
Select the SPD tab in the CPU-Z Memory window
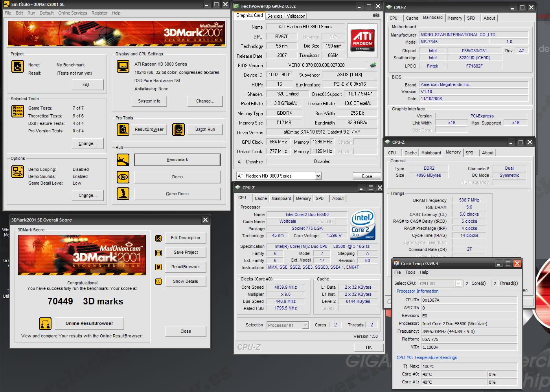tap(469, 153)
